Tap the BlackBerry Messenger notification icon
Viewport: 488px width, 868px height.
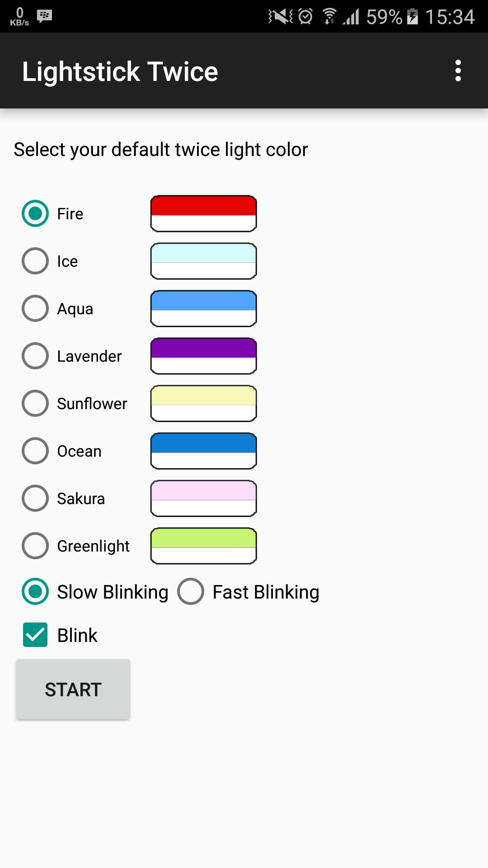pyautogui.click(x=44, y=16)
